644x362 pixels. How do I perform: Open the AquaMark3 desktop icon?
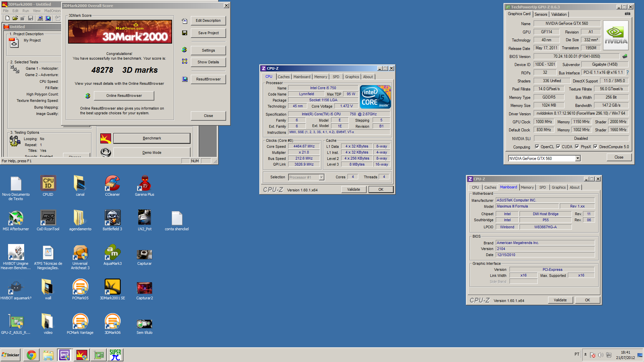112,255
